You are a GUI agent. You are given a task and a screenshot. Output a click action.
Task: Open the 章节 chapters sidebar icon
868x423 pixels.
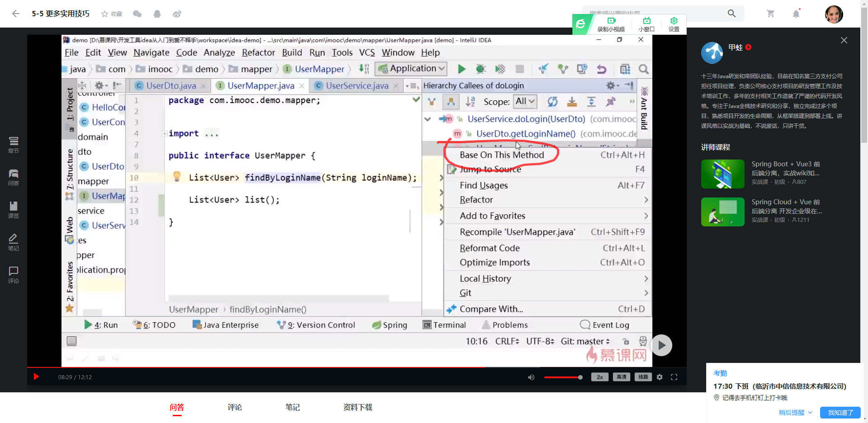pos(14,145)
